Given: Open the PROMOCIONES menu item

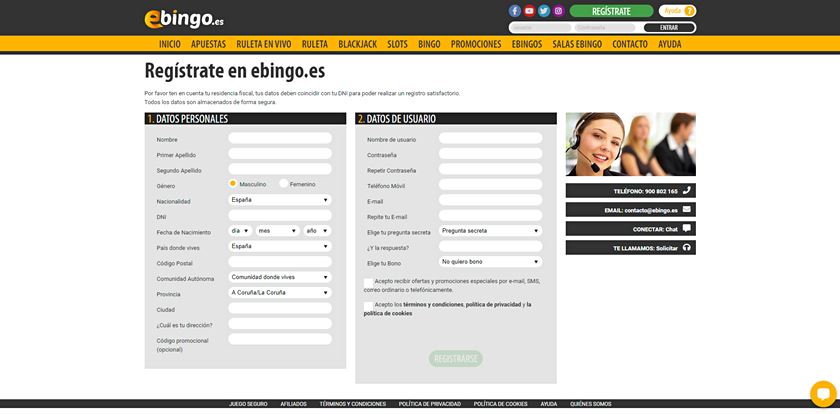Looking at the screenshot, I should (x=476, y=44).
